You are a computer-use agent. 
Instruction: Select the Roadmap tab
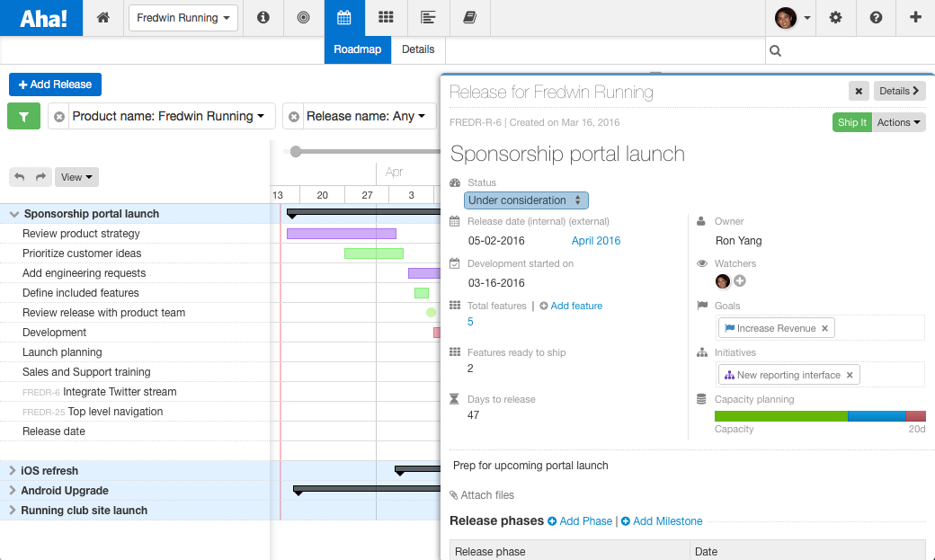pos(357,50)
